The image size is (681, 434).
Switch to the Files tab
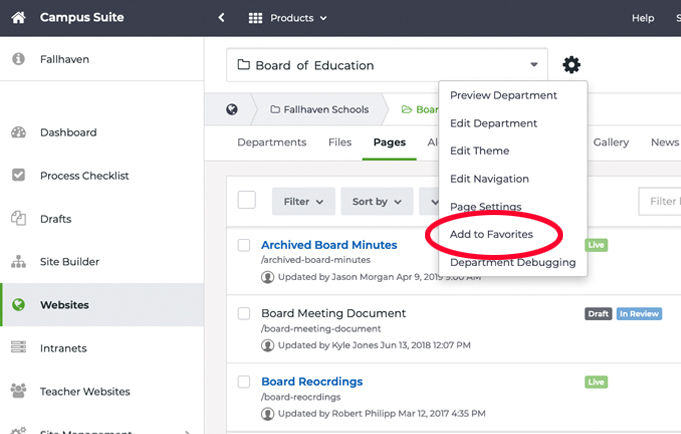pos(339,142)
